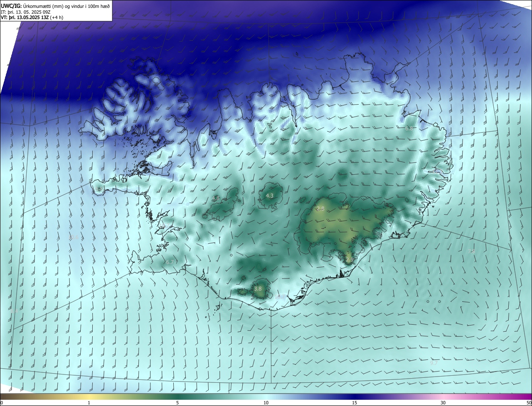Screen dimensions: 532x406
Task: Click the 15 tick on the color scale
Action: [355, 403]
